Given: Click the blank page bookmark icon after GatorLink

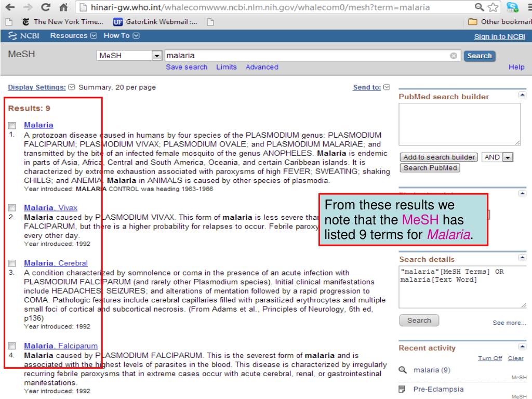Looking at the screenshot, I should pyautogui.click(x=210, y=22).
